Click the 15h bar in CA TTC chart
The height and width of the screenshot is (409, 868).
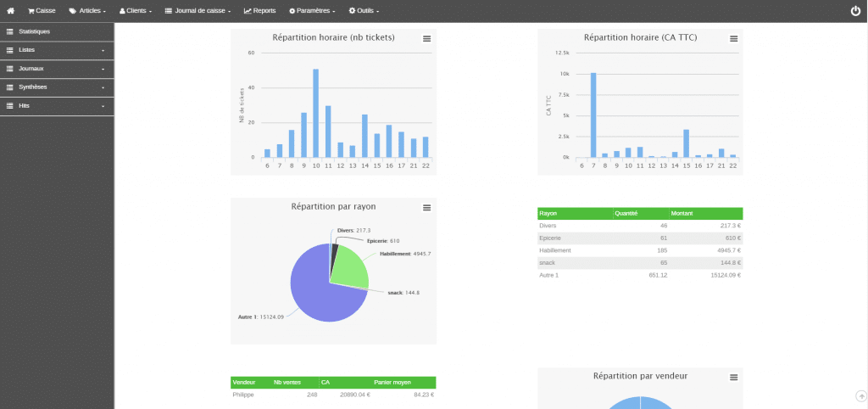686,143
